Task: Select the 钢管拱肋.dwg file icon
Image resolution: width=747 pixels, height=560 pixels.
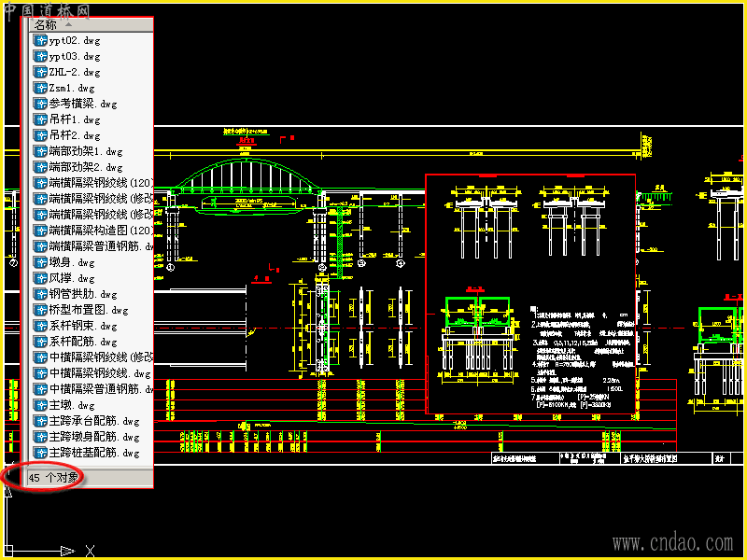Action: click(x=40, y=294)
